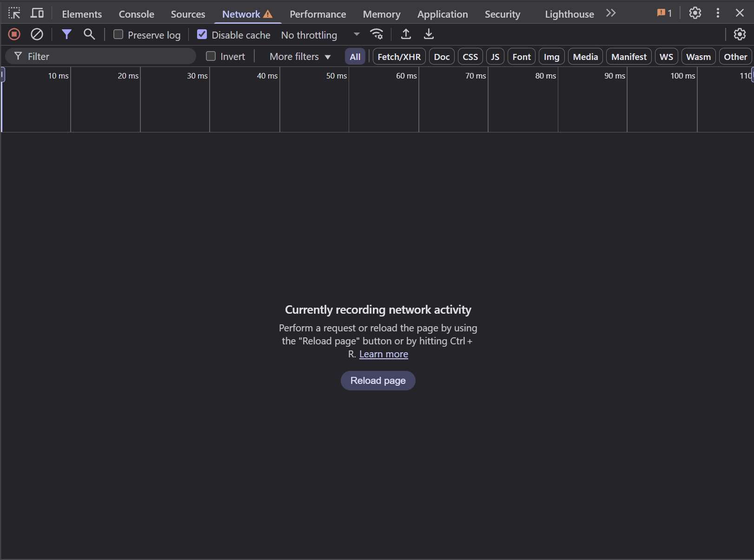Screen dimensions: 754x560
Task: Open network conditions Wi-Fi icon
Action: coord(377,34)
